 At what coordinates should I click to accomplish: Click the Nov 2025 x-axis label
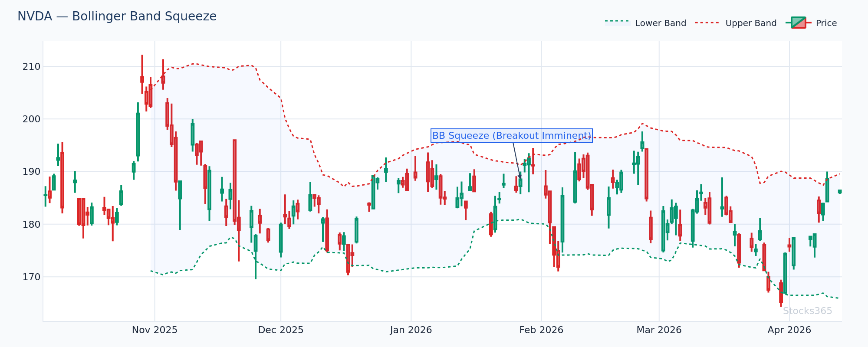[155, 330]
